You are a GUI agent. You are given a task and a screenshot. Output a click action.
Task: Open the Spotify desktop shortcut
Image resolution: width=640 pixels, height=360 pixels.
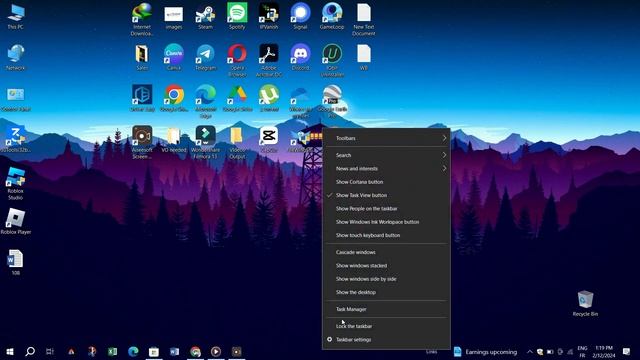point(237,16)
